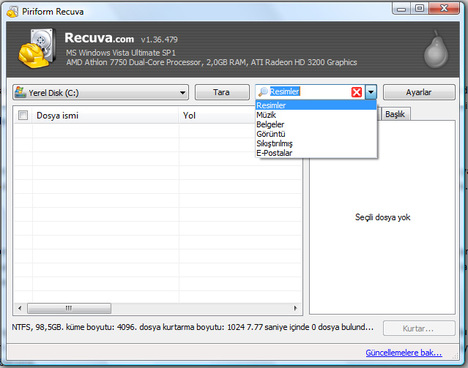
Task: Choose Belgeler from the filter list
Action: point(316,124)
